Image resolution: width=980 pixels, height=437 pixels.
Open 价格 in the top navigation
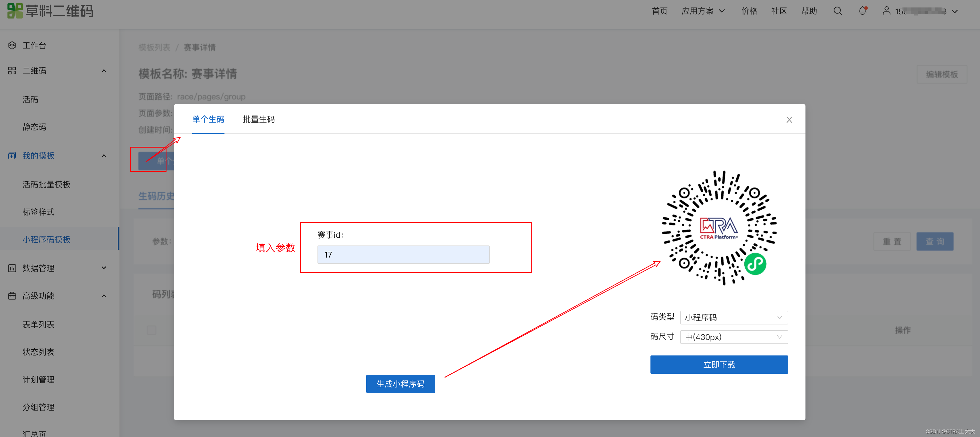click(x=749, y=11)
